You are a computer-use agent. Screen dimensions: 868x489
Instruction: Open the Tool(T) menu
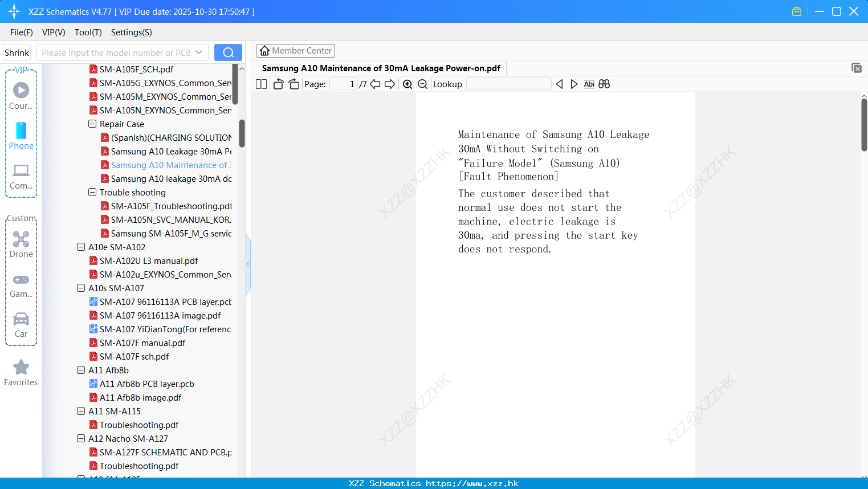pyautogui.click(x=88, y=32)
